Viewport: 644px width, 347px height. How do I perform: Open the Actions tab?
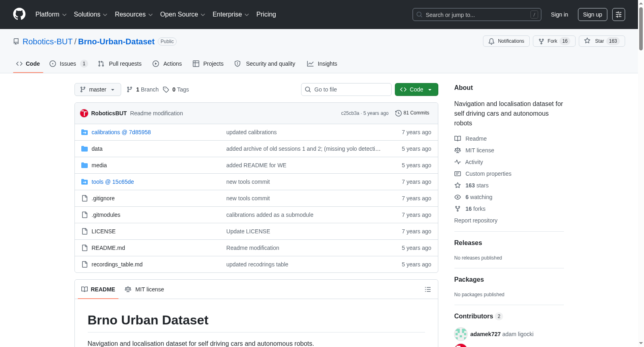[x=167, y=64]
